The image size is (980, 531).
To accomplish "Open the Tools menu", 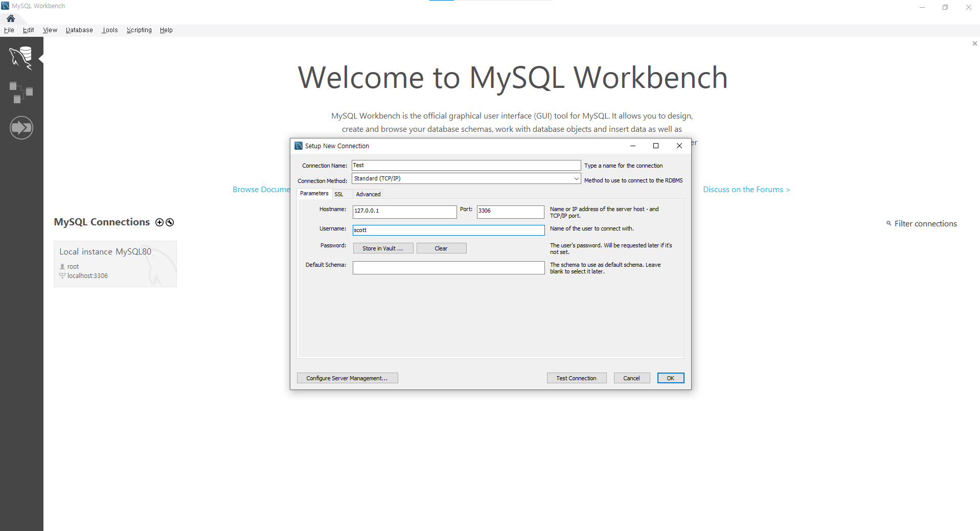I will coord(110,30).
